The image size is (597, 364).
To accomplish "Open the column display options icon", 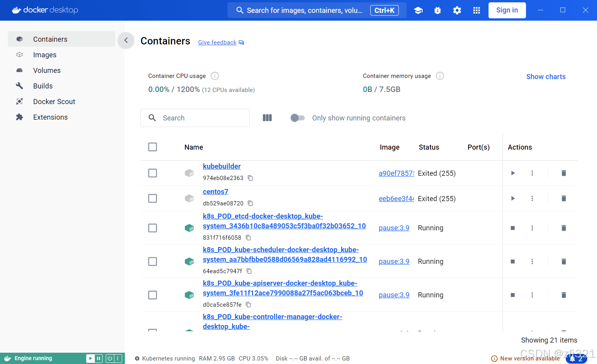I will click(267, 118).
